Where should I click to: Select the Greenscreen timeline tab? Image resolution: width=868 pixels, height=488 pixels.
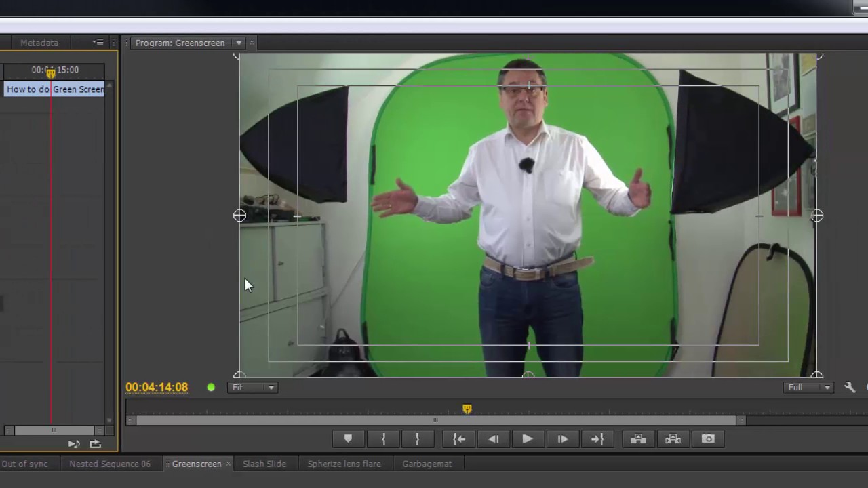(x=197, y=464)
